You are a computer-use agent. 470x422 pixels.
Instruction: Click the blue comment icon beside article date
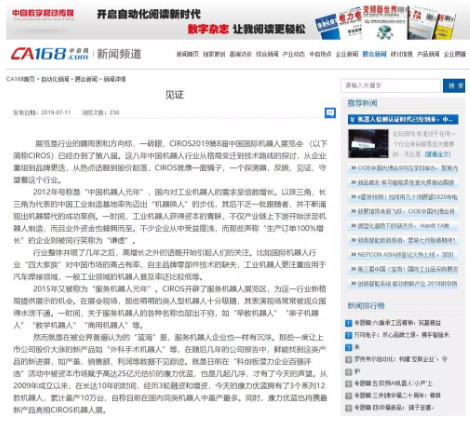(x=330, y=113)
